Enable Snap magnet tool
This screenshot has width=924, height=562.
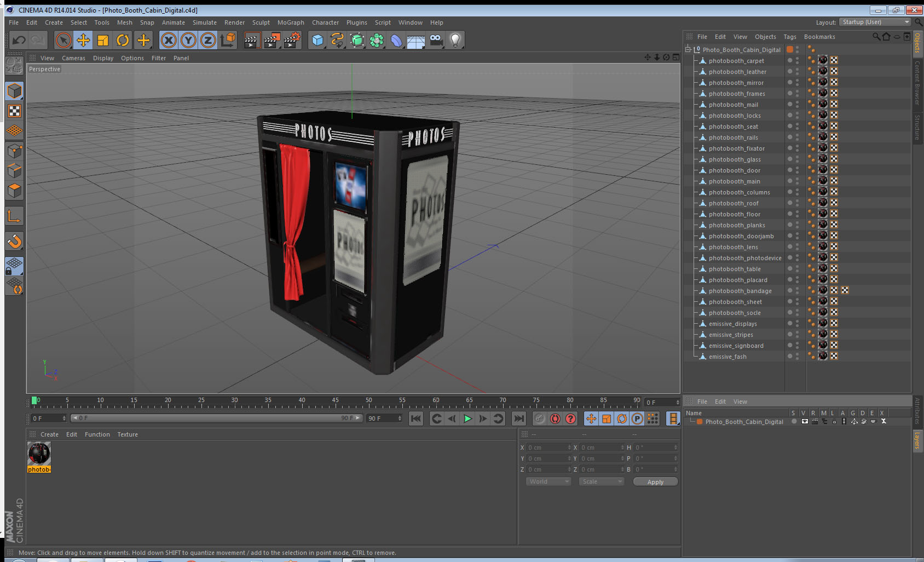pyautogui.click(x=14, y=241)
